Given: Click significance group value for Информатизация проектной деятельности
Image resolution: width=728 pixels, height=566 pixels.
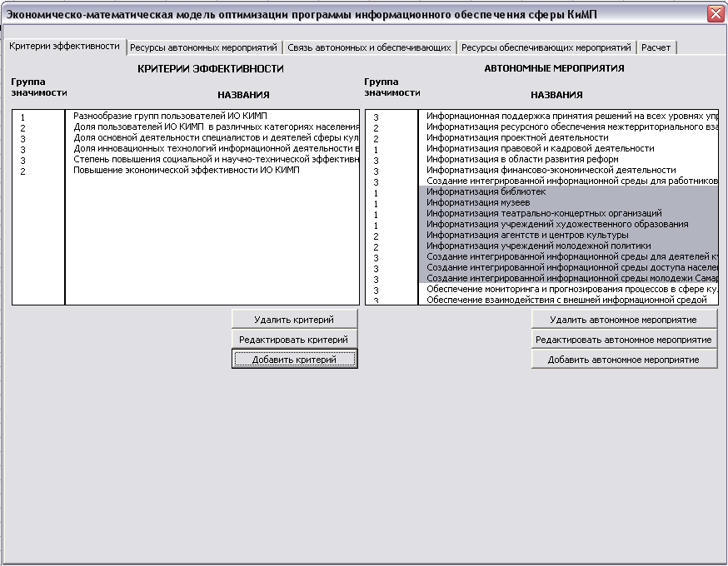Looking at the screenshot, I should (x=376, y=139).
